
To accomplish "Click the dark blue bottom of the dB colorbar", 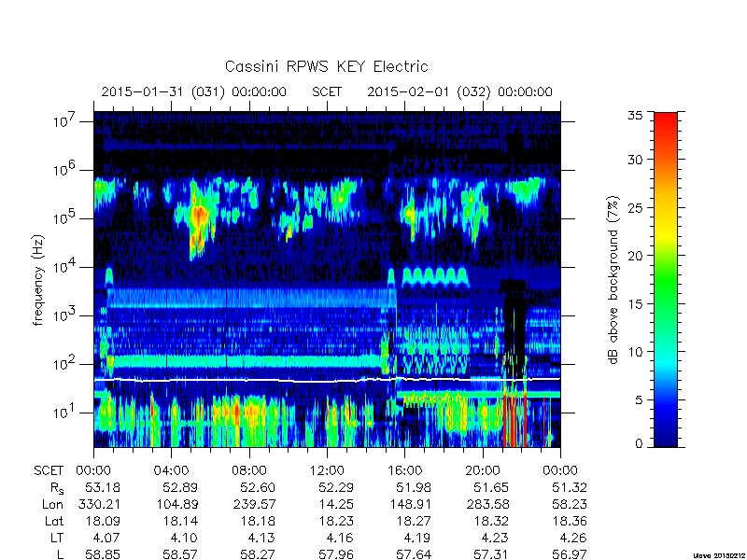I will [666, 436].
